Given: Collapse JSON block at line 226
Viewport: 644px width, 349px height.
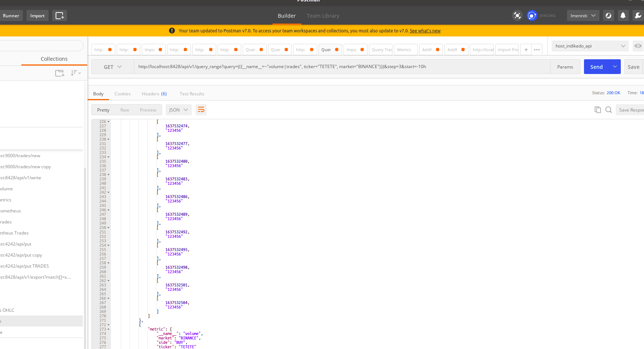Looking at the screenshot, I should click(x=108, y=121).
